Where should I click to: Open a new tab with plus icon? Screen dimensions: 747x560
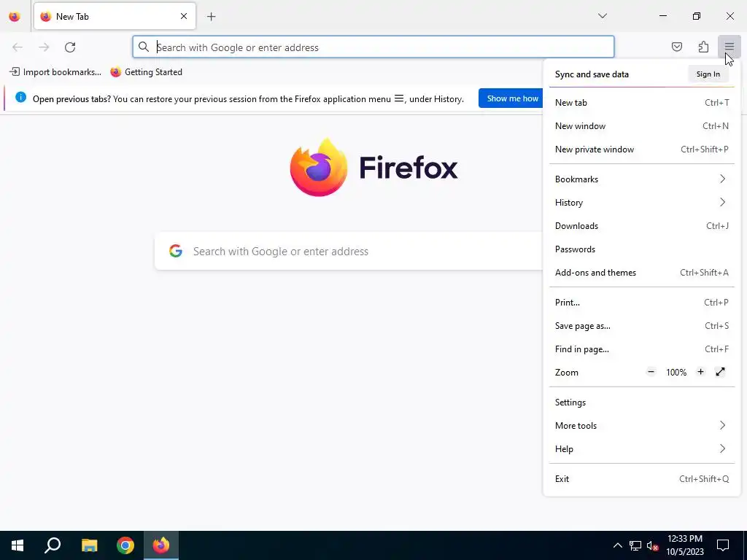211,17
